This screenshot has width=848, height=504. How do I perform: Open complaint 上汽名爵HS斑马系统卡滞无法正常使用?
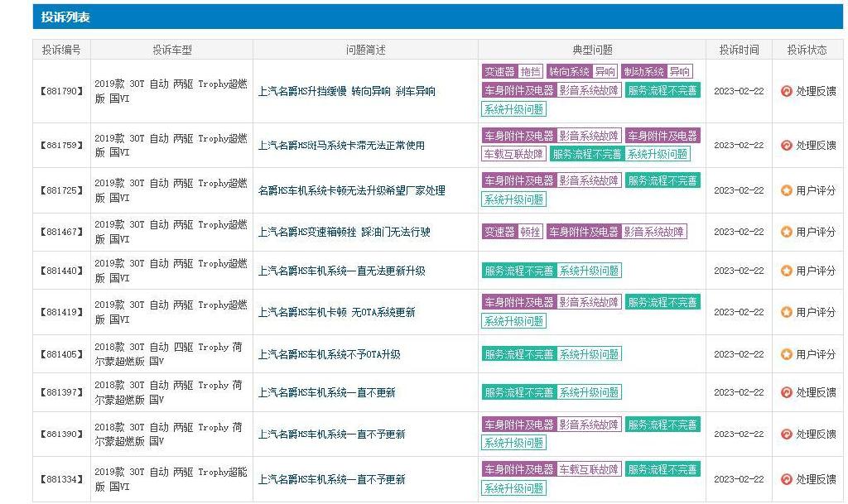[x=341, y=146]
